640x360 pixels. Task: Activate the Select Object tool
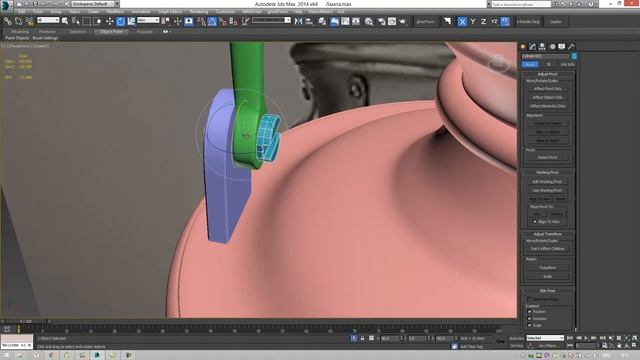click(65, 21)
